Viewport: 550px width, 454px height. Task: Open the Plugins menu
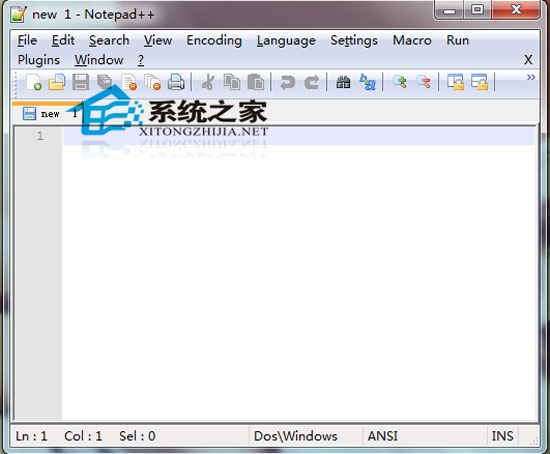pyautogui.click(x=39, y=60)
